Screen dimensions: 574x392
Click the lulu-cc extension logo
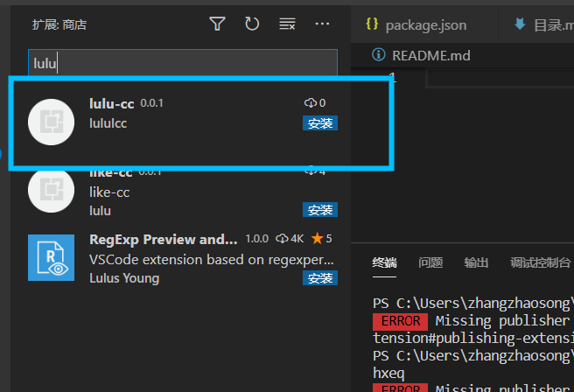(x=51, y=122)
